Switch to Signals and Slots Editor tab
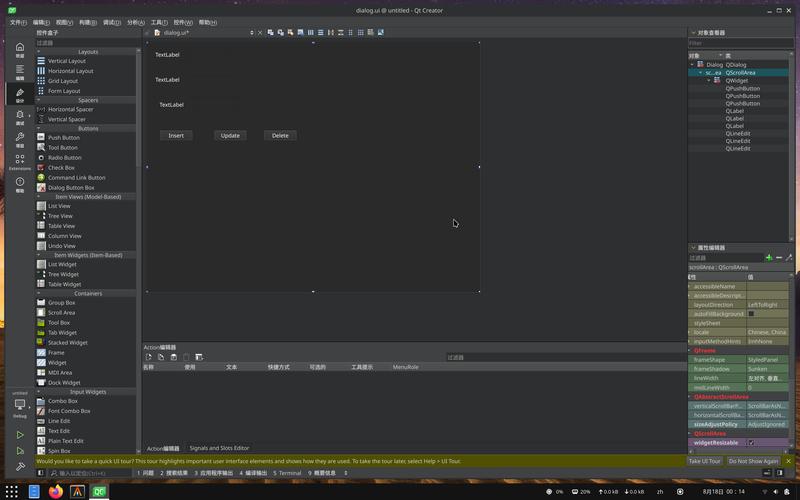Screen dimensions: 800x500 coord(219,448)
